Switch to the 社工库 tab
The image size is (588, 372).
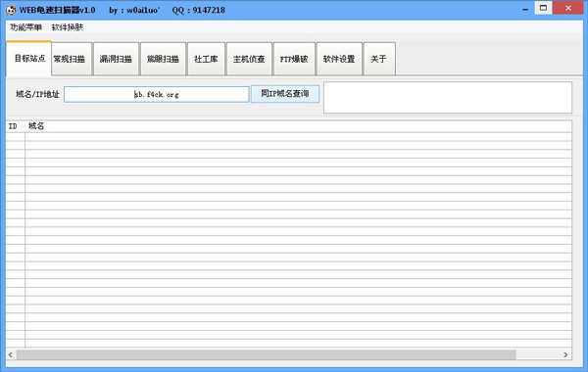click(206, 59)
